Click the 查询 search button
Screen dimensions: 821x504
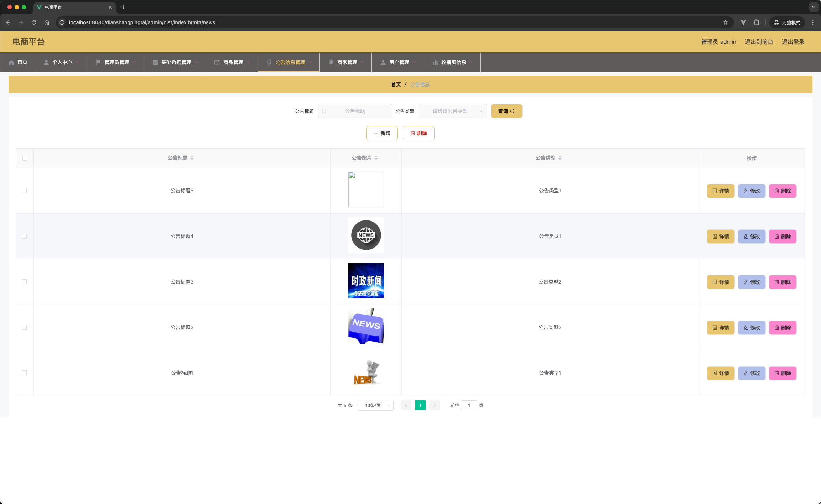pyautogui.click(x=506, y=111)
